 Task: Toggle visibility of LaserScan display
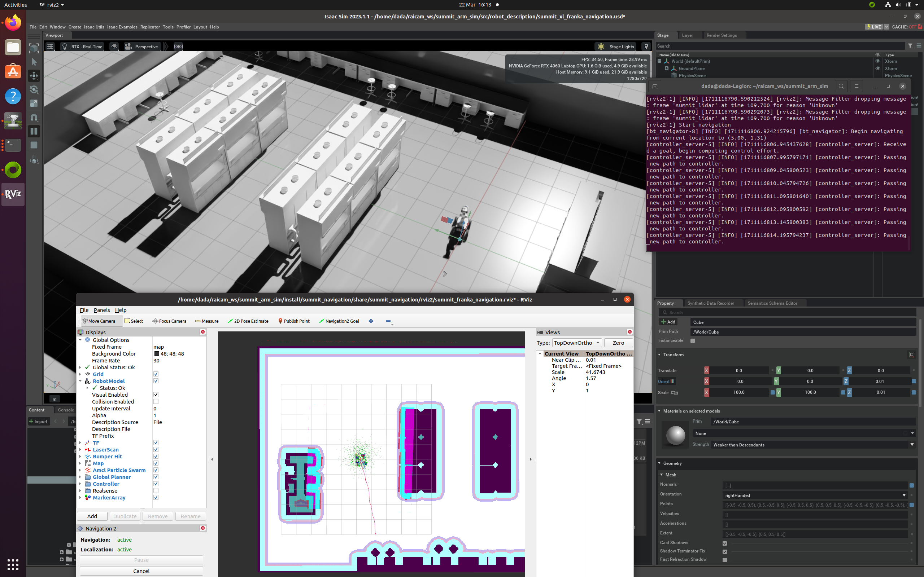point(156,449)
